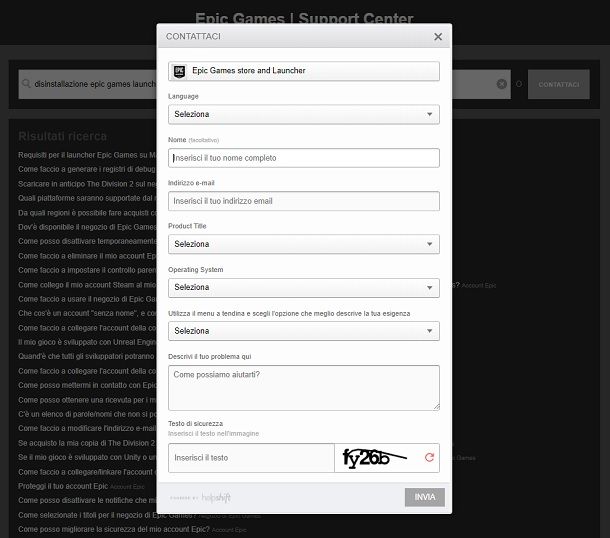This screenshot has height=538, width=610.
Task: Click the 'Come possiamo aiutarti?' text area
Action: tap(304, 388)
